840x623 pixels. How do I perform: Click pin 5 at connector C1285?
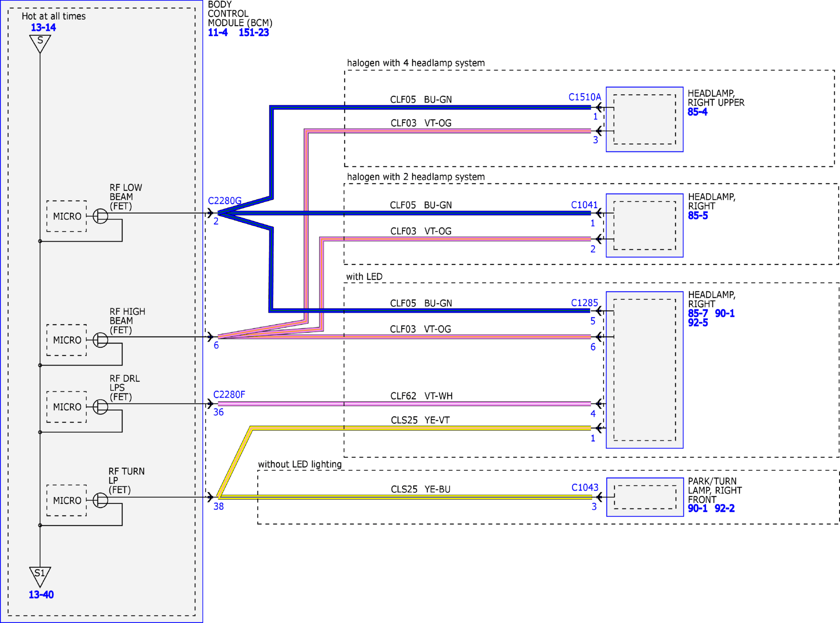click(x=593, y=321)
